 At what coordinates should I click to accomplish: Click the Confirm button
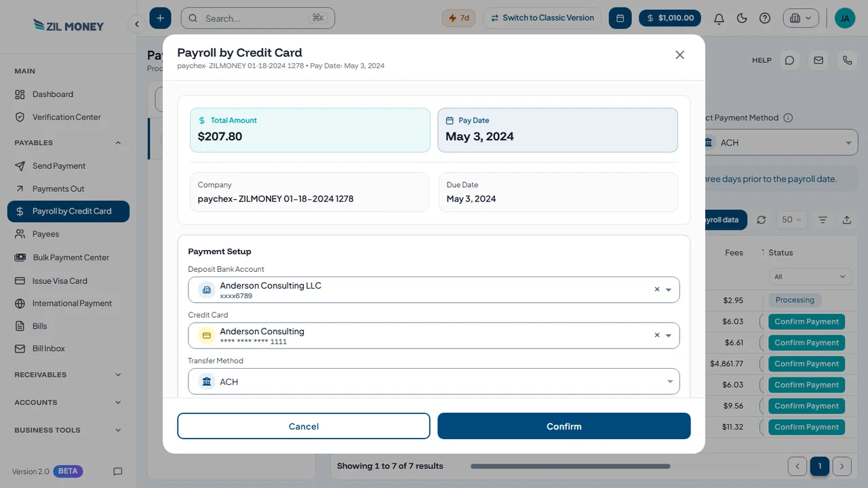564,426
